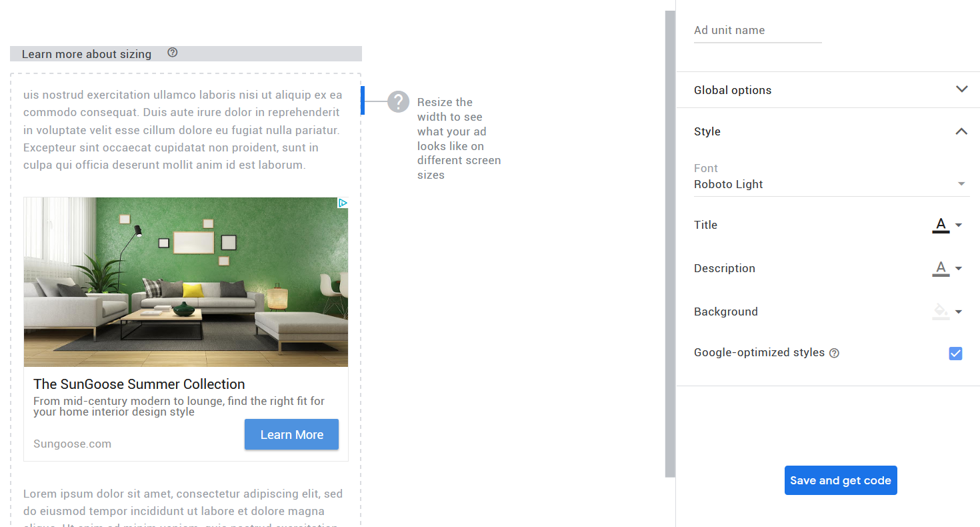Click the Title underlined "A" color swatch
The width and height of the screenshot is (980, 527).
(940, 225)
